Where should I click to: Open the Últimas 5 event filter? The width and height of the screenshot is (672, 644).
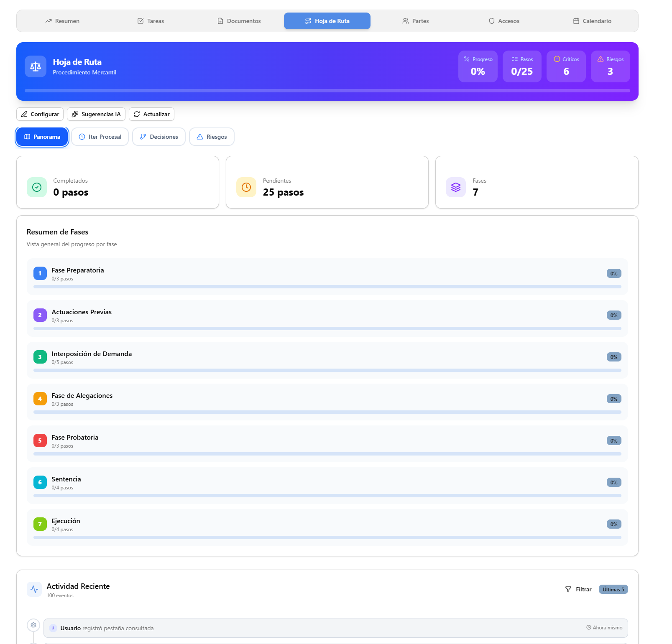point(613,589)
